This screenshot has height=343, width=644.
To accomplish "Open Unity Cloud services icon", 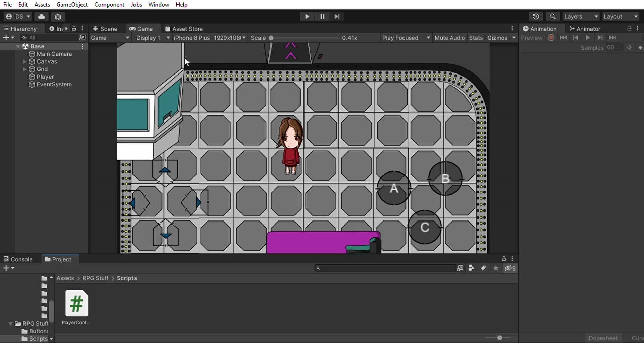I will [x=42, y=16].
